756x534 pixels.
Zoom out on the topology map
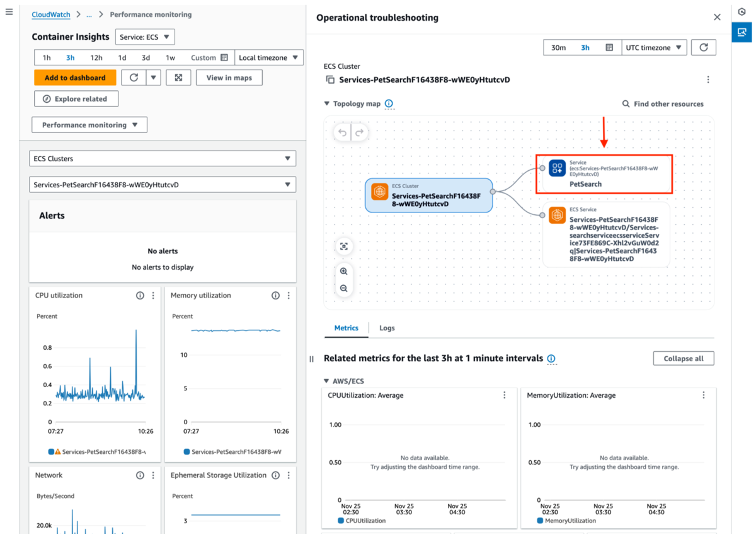344,288
